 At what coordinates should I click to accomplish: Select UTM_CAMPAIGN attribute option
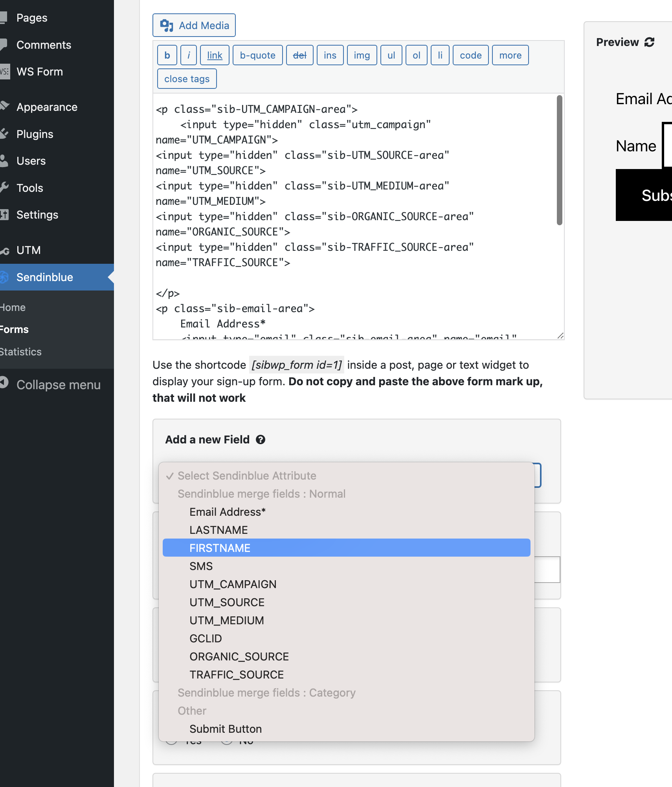(x=233, y=584)
